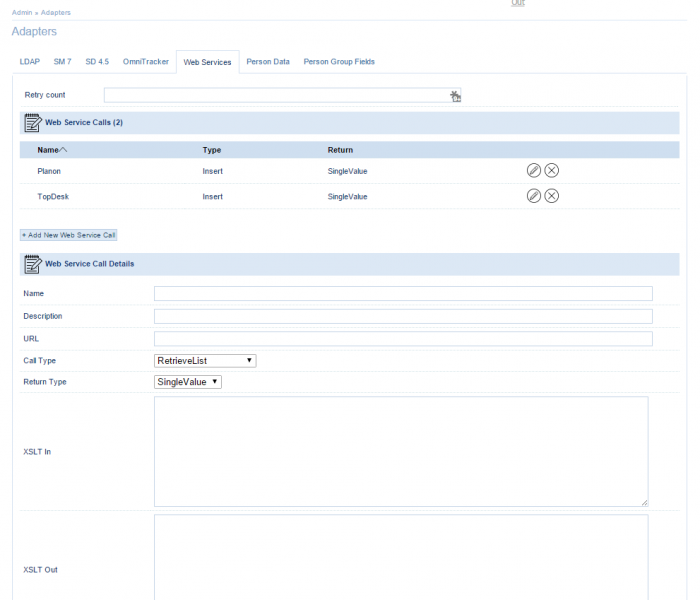The height and width of the screenshot is (600, 700).
Task: Sort by Name column ascending arrow
Action: (x=63, y=150)
